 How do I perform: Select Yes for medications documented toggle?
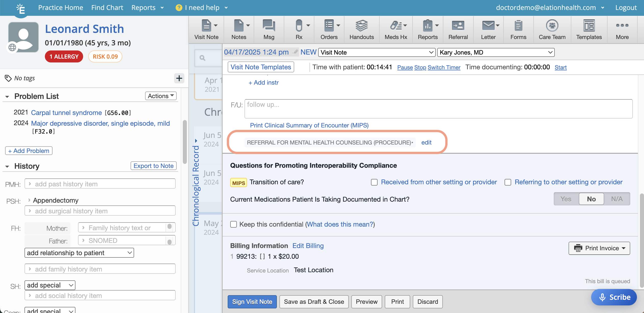[x=566, y=199]
